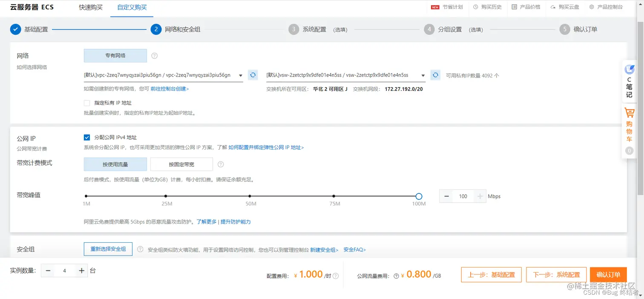Click the 产品控制台 gear icon
Viewport: 644px width, 299px height.
[x=592, y=7]
